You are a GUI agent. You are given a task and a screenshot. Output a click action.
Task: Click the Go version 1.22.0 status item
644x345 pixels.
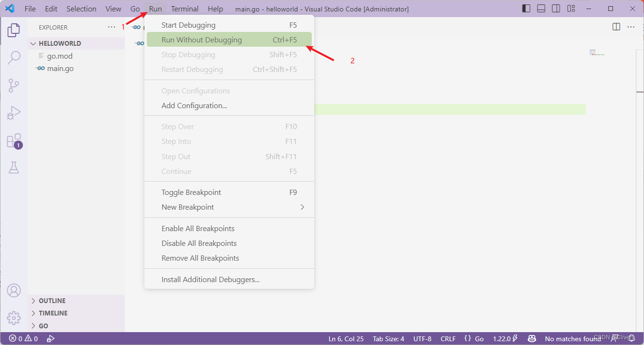pos(505,339)
